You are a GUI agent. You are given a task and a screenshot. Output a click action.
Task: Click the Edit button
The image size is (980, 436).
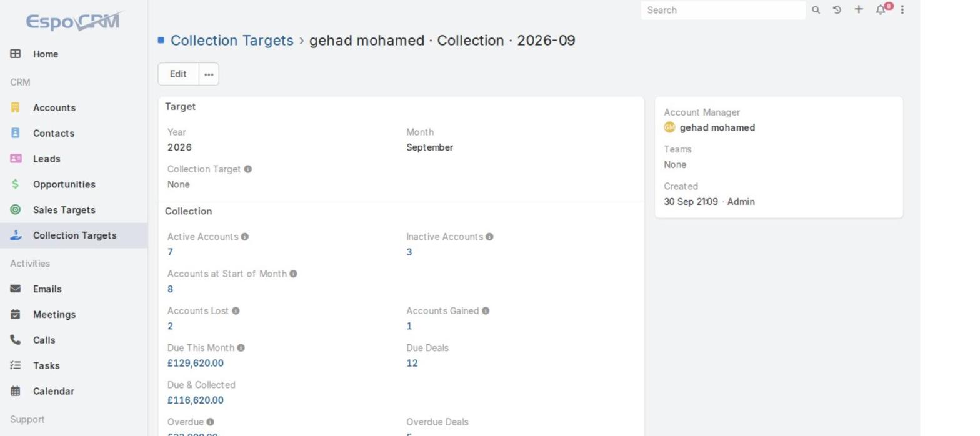click(x=178, y=74)
